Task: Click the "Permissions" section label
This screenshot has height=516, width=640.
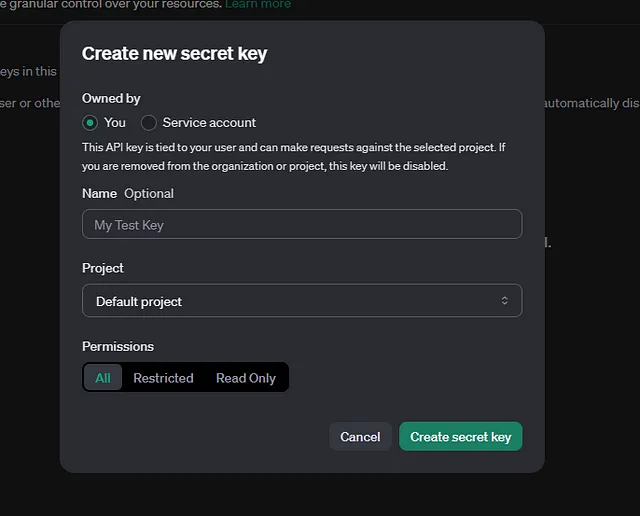Action: (118, 346)
